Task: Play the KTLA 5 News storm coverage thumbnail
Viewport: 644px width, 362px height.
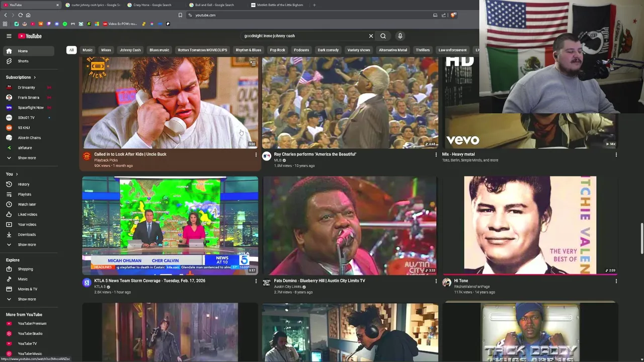Action: click(x=170, y=225)
